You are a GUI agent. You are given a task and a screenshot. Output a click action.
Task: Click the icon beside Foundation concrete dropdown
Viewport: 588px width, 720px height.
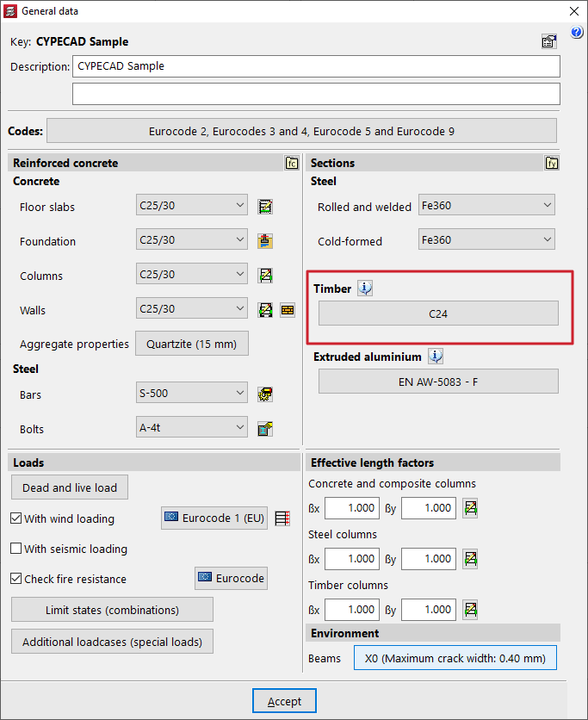(x=265, y=241)
